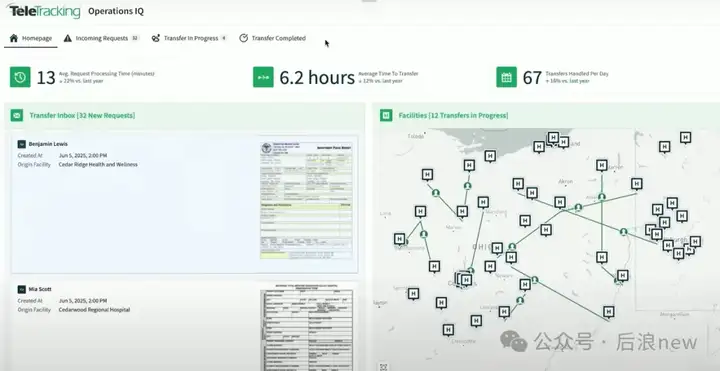Click the warning triangle icon for Incoming Requests
This screenshot has width=720, height=371.
68,38
